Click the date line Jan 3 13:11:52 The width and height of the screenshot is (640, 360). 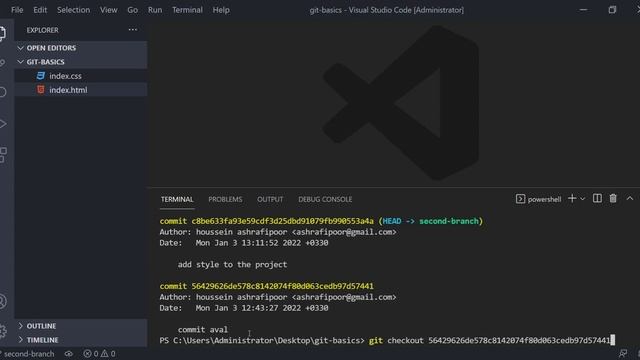244,243
